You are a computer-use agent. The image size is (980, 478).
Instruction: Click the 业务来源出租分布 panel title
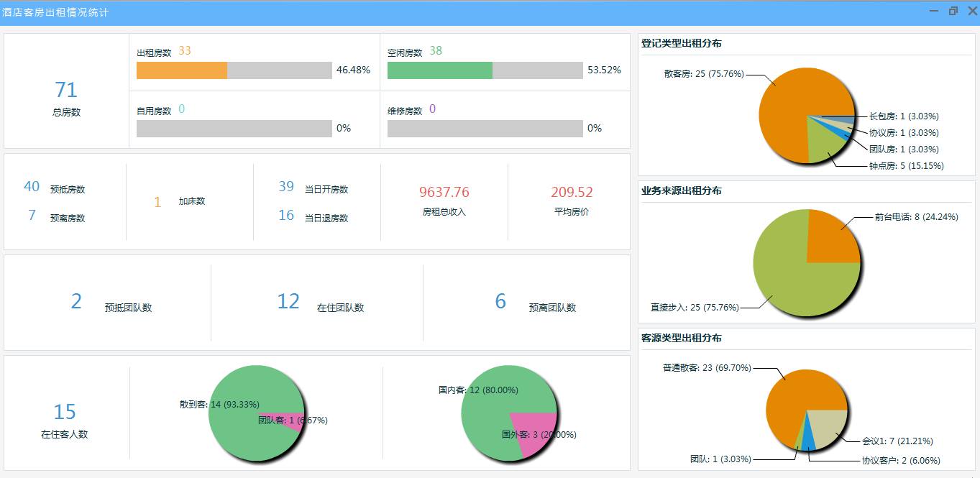click(682, 191)
